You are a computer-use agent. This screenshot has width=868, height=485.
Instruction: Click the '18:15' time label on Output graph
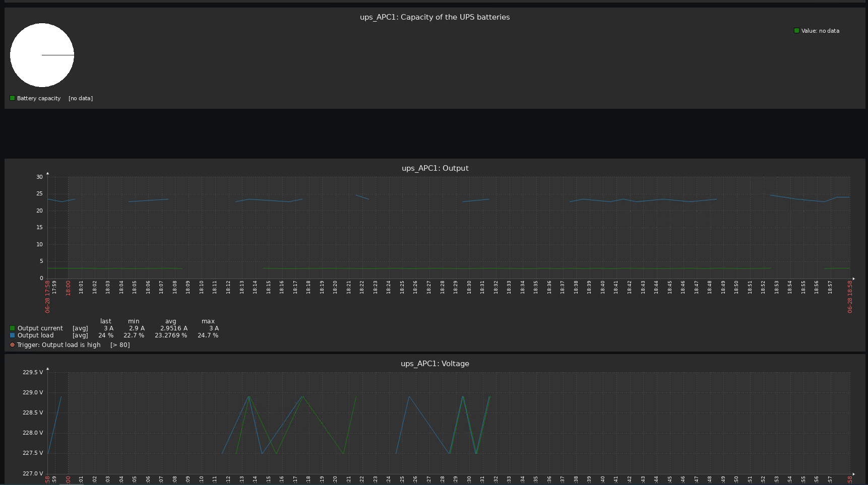point(269,287)
